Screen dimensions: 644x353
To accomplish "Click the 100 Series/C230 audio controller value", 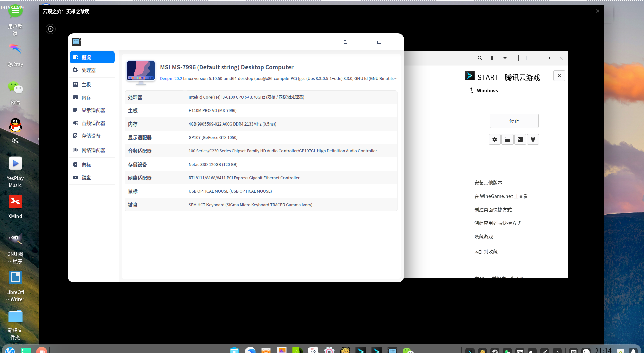I will tap(282, 151).
